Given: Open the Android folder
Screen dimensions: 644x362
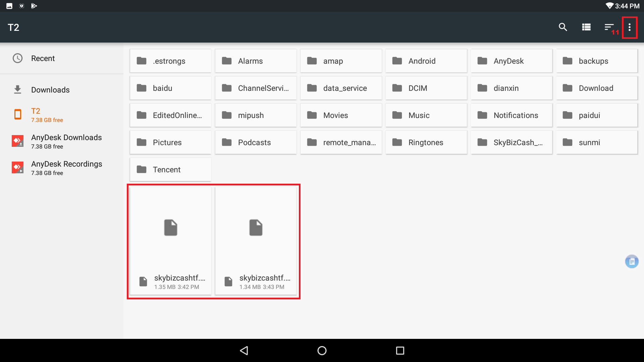Looking at the screenshot, I should (x=426, y=61).
